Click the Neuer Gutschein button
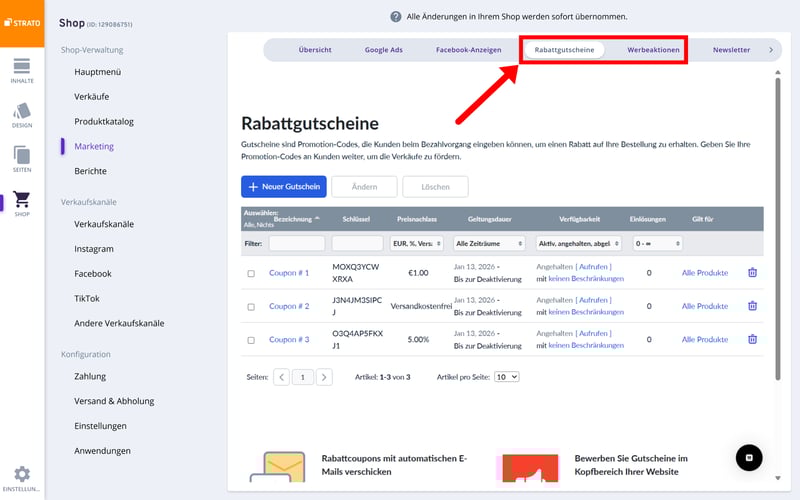 pos(283,186)
